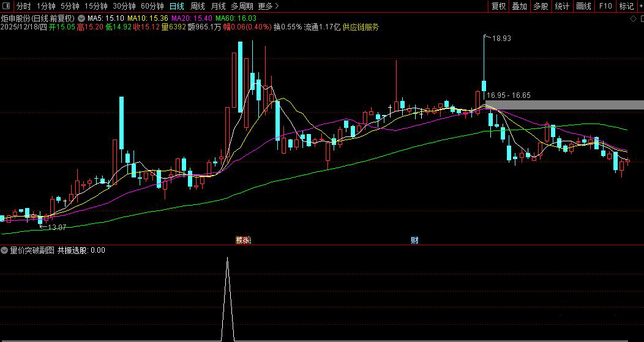Click the 幅0.06(0.40%) change value
The width and height of the screenshot is (644, 342).
pos(247,27)
